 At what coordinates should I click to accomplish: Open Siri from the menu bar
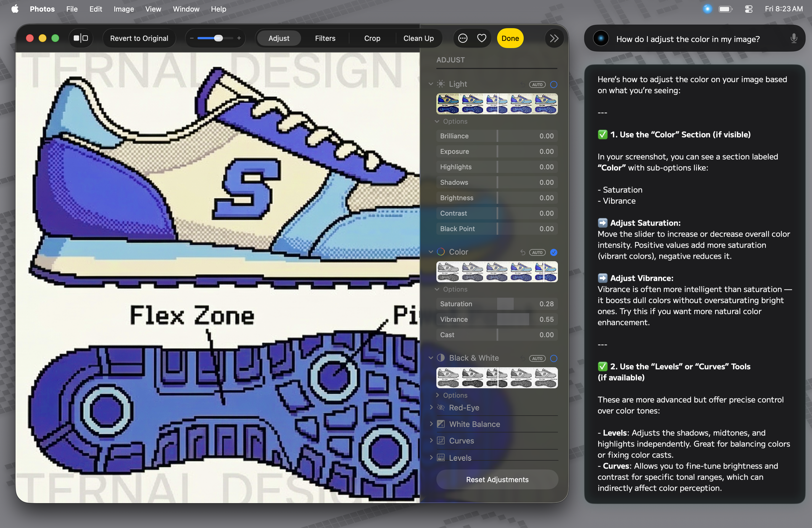coord(707,9)
